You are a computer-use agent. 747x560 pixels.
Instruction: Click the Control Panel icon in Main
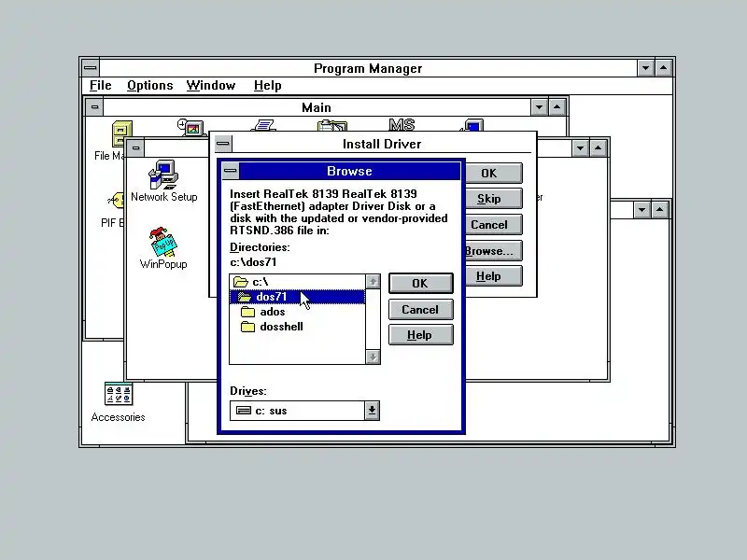tap(191, 126)
